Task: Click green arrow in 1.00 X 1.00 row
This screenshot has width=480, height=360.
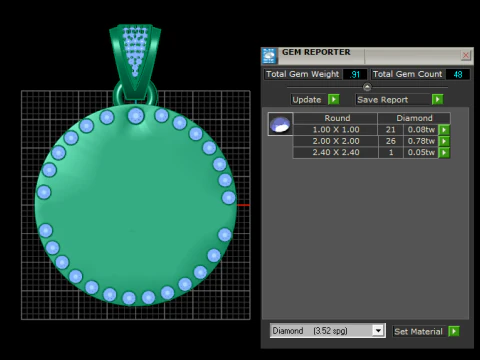Action: tap(444, 130)
